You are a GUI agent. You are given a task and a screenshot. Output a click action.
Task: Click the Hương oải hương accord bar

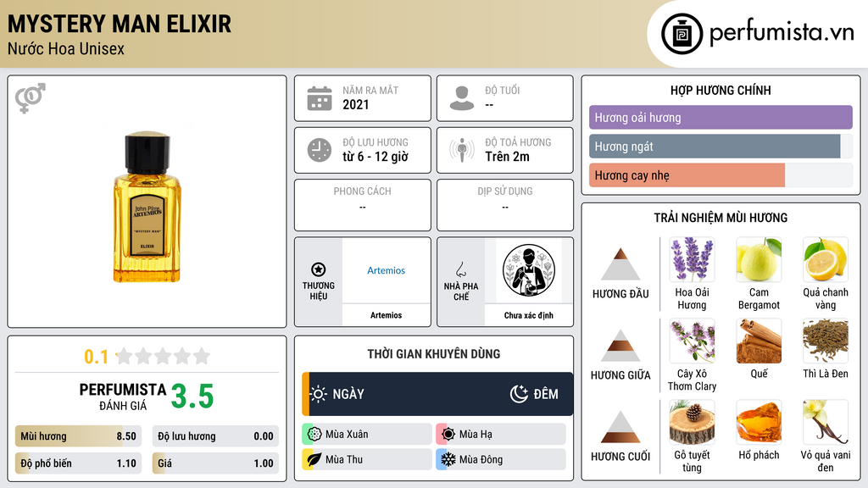pos(721,117)
